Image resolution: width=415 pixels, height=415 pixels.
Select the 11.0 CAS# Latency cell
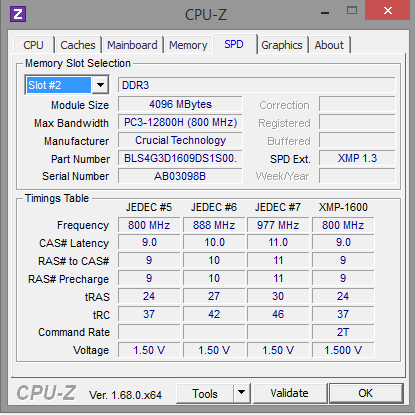(x=278, y=242)
